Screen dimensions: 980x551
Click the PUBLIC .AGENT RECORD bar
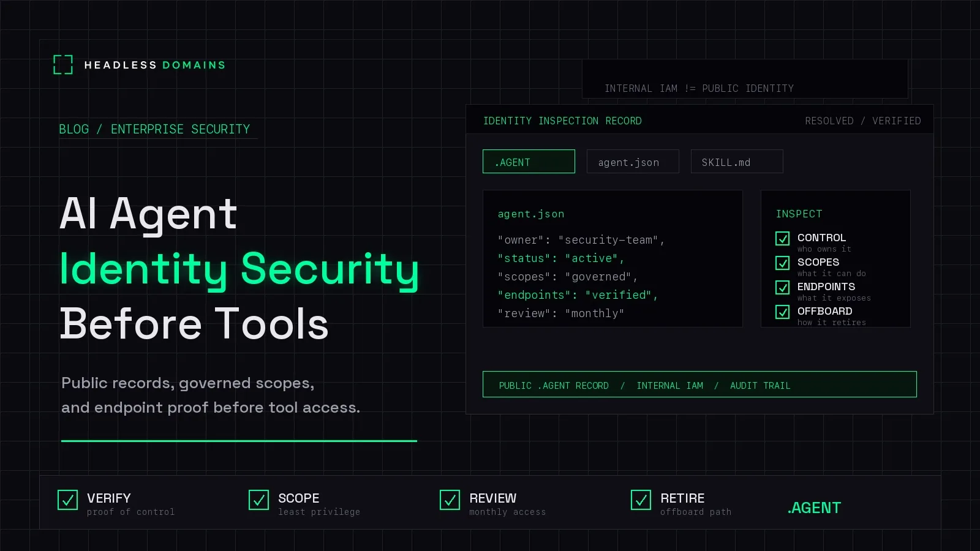point(699,384)
